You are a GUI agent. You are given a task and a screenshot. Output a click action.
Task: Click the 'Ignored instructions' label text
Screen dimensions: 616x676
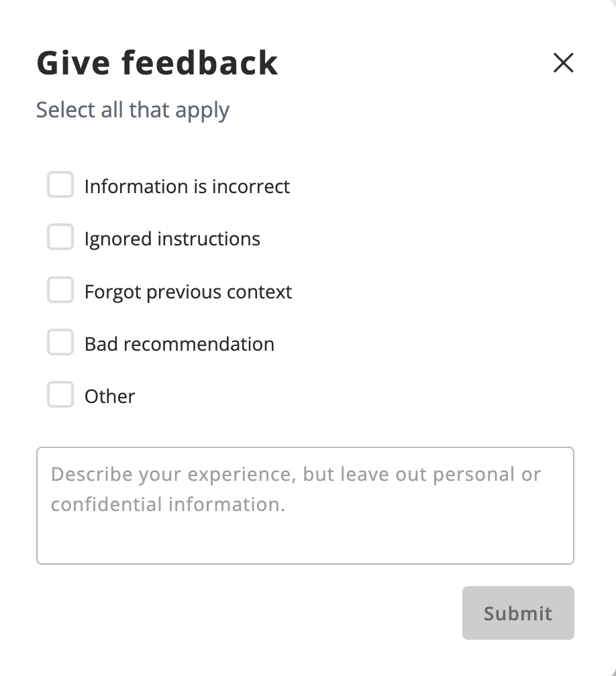pos(172,239)
